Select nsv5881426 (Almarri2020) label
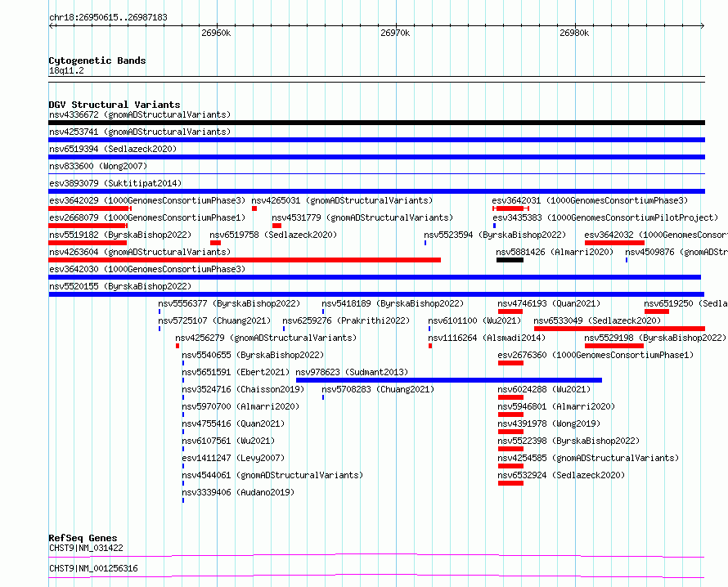This screenshot has height=587, width=728. [555, 252]
